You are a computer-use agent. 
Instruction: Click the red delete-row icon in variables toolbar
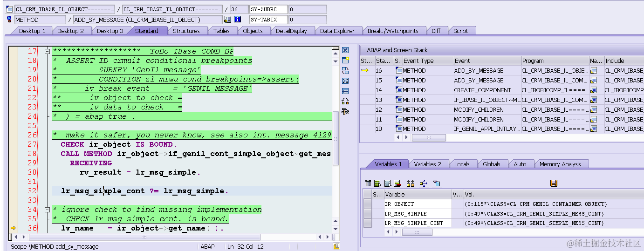tap(397, 183)
